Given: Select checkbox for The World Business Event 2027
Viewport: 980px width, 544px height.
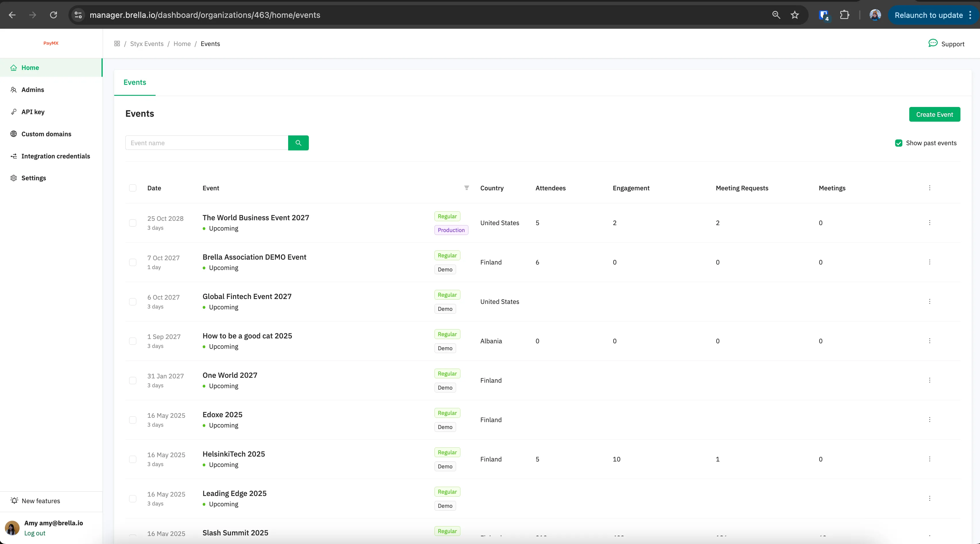Looking at the screenshot, I should click(x=133, y=223).
